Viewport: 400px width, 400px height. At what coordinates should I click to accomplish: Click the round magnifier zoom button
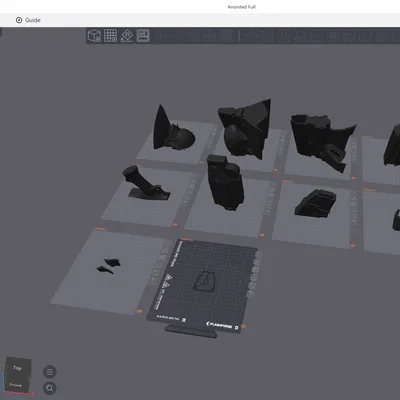(x=50, y=388)
